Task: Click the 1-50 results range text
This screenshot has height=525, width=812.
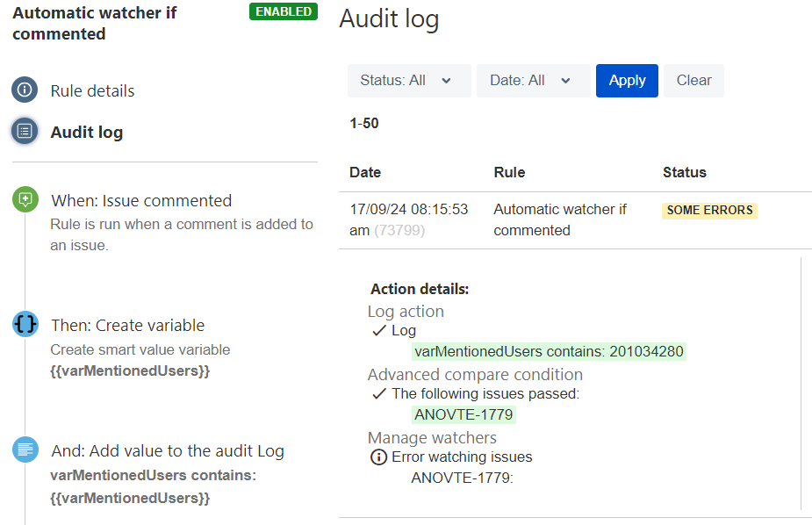Action: 364,123
